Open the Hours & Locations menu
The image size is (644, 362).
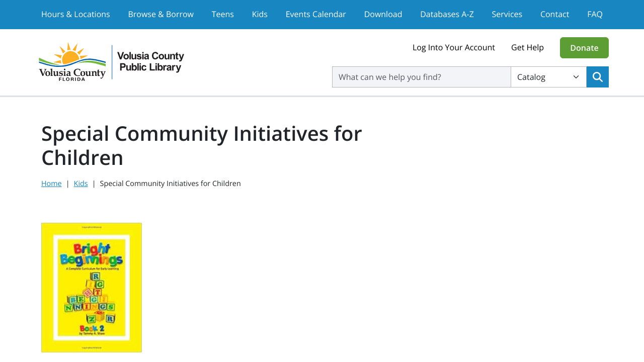coord(75,14)
